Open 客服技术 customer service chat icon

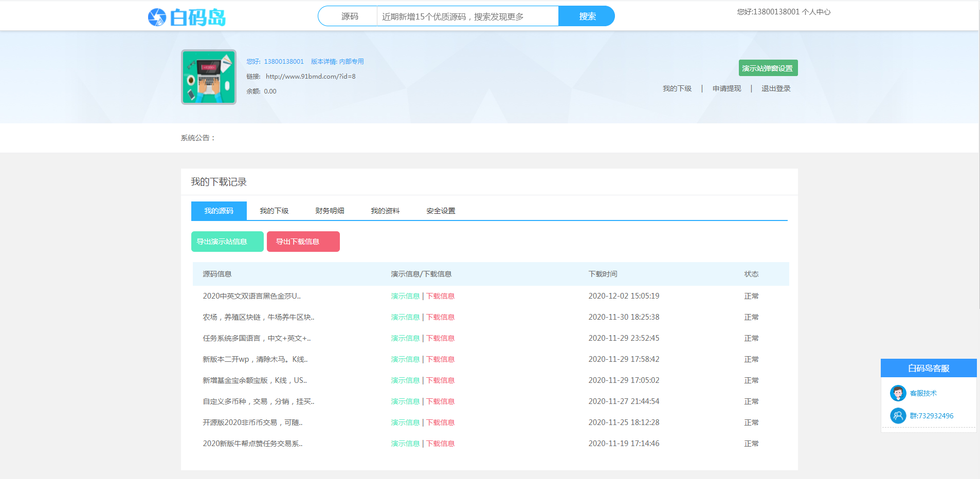click(898, 393)
